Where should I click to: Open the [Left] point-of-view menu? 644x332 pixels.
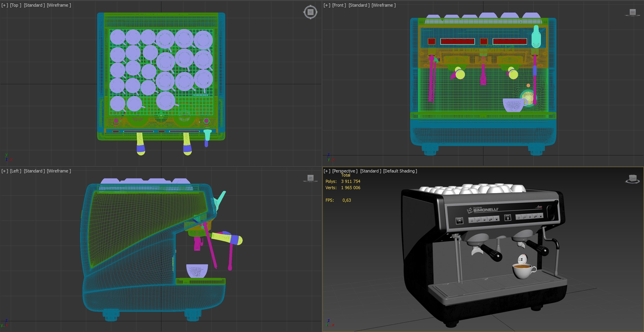pos(15,171)
